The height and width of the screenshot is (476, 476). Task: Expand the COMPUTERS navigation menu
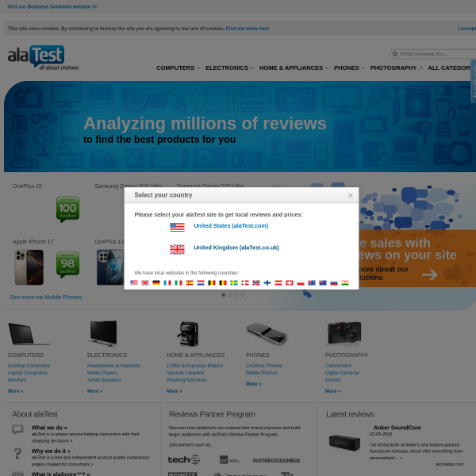[x=178, y=68]
